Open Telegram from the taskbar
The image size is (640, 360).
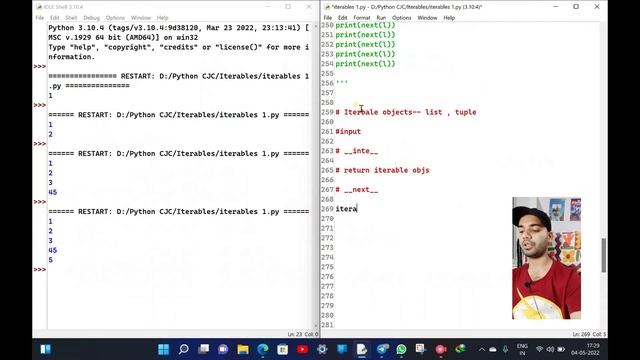coord(382,349)
